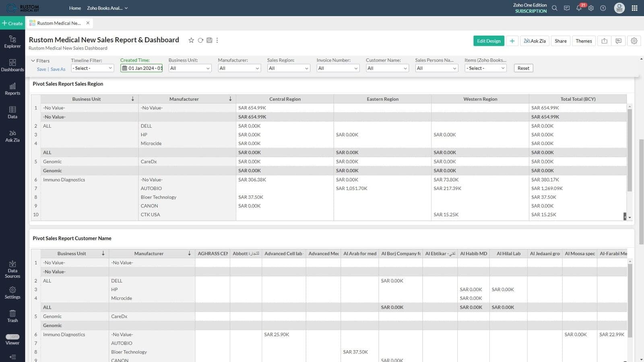Screen dimensions: 644x362
Task: Click the main page vertical scrollbar
Action: coord(641,191)
